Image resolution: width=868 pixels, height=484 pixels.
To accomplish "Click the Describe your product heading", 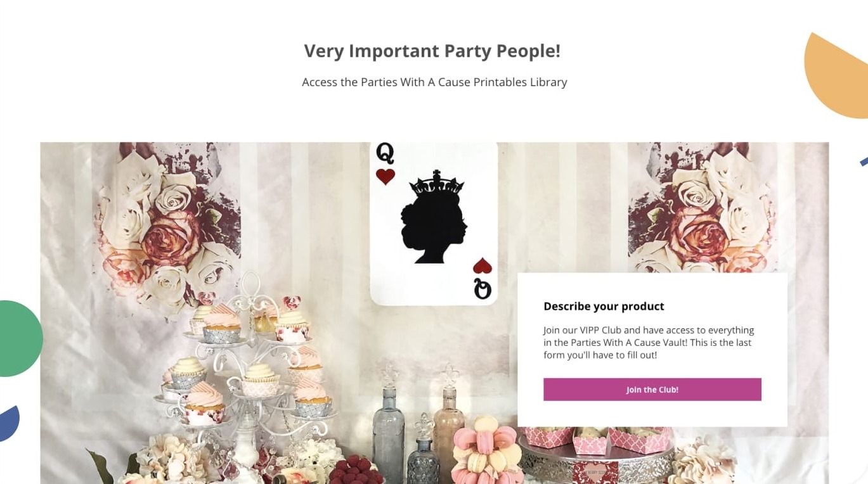I will 604,307.
